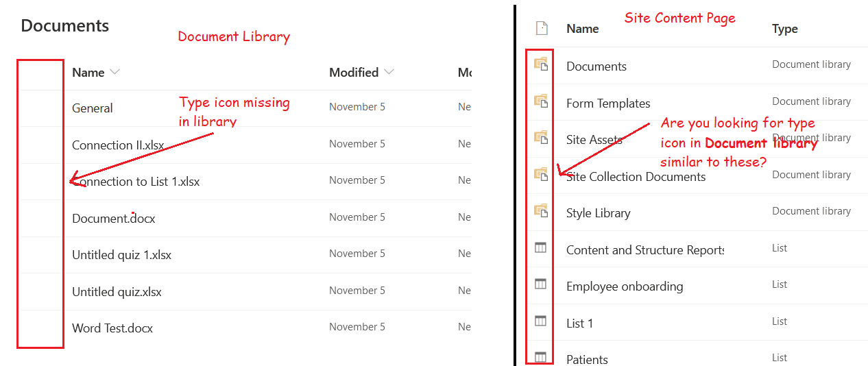Click the Content and Structure Reports list icon
This screenshot has width=868, height=366.
click(540, 248)
